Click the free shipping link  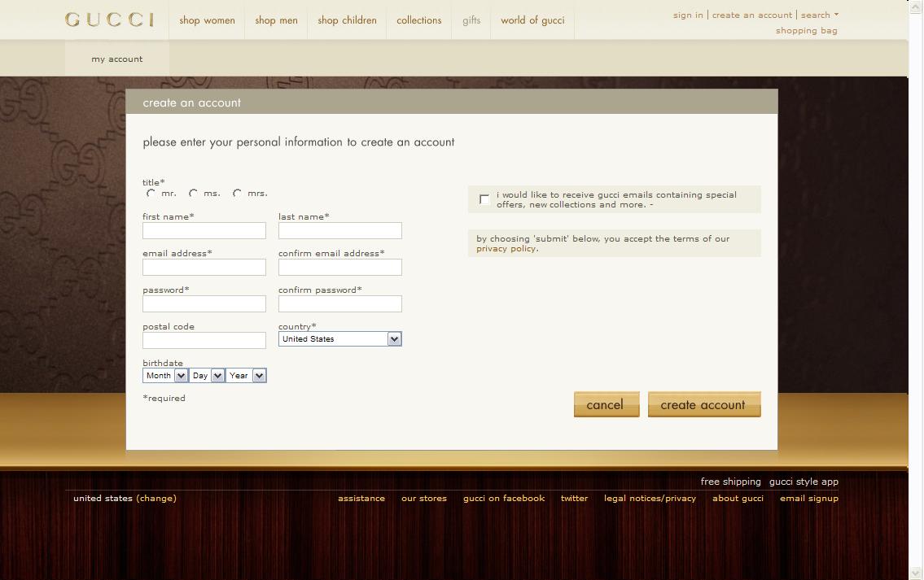731,482
